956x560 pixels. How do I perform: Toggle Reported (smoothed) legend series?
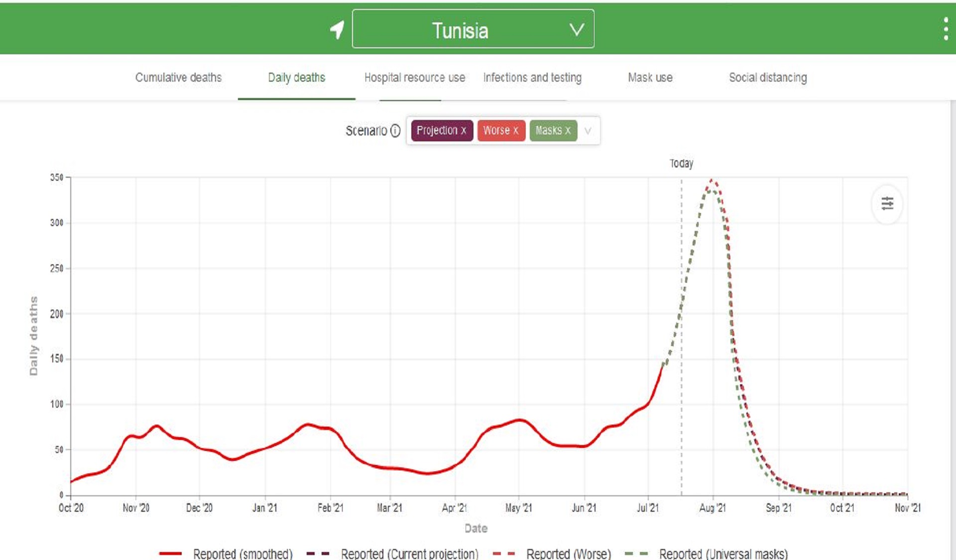226,554
